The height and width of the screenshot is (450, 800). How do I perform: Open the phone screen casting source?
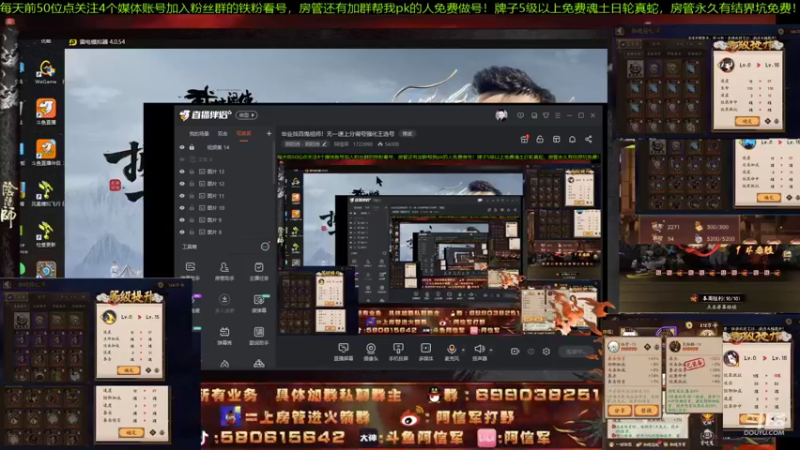point(398,352)
